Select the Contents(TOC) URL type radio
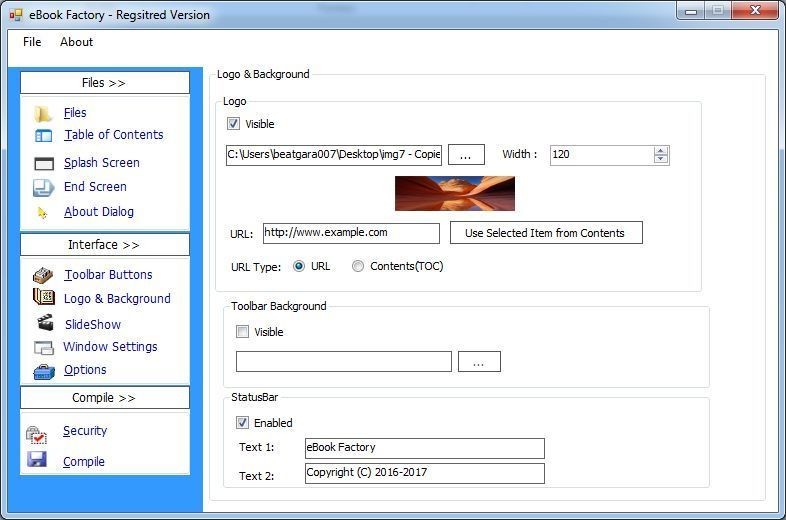Image resolution: width=786 pixels, height=520 pixels. pyautogui.click(x=358, y=266)
